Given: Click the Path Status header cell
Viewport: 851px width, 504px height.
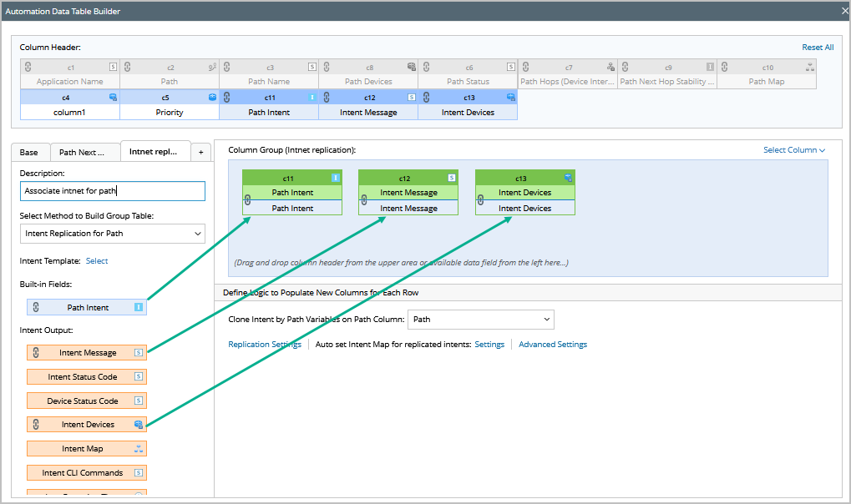Looking at the screenshot, I should click(x=468, y=82).
